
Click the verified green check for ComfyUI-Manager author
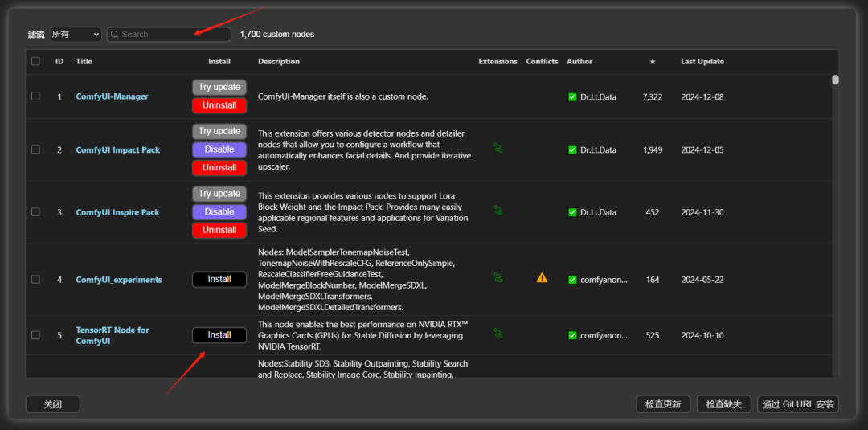tap(572, 96)
